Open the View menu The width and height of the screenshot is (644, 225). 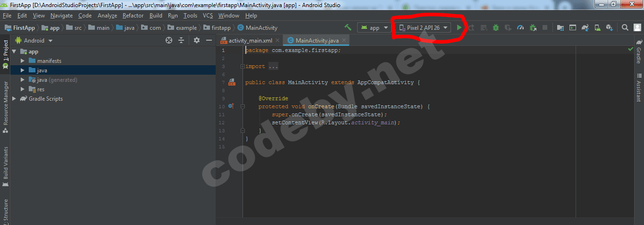coord(39,16)
